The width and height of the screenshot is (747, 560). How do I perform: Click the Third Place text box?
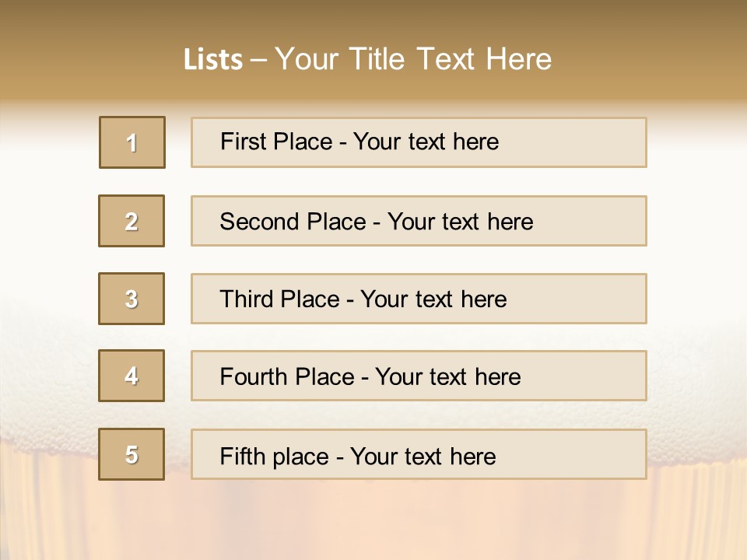tap(419, 299)
